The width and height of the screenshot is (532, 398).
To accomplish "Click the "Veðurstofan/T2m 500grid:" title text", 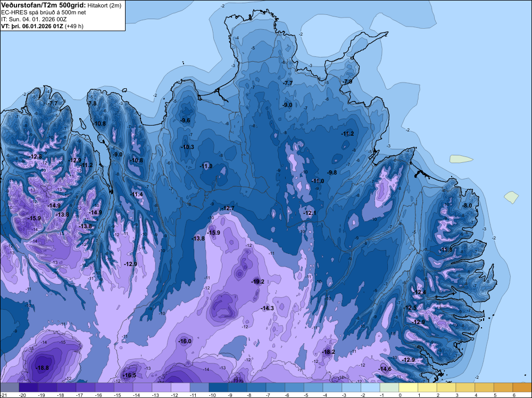I will point(43,5).
